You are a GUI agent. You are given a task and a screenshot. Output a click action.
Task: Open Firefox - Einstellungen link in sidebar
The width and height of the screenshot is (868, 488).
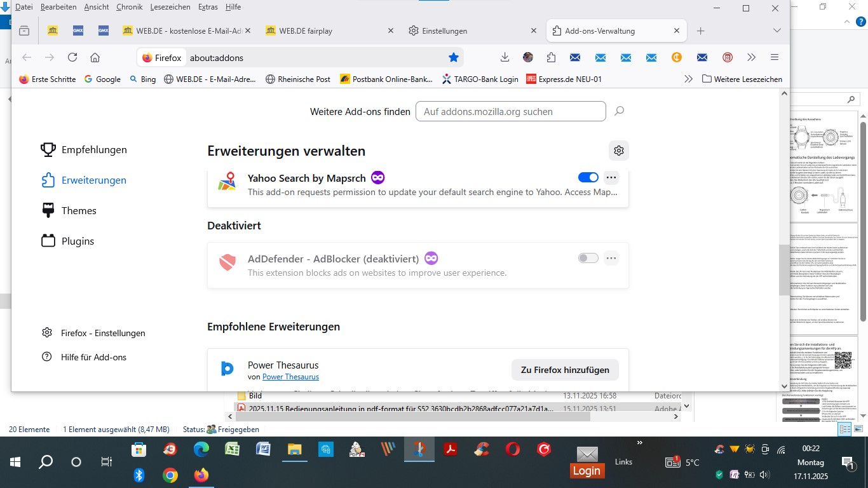click(x=93, y=333)
